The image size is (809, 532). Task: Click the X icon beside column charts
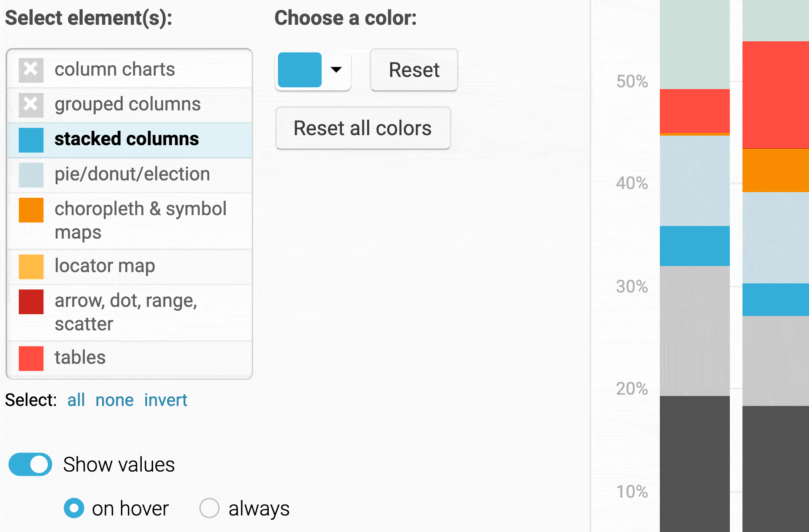[x=31, y=70]
